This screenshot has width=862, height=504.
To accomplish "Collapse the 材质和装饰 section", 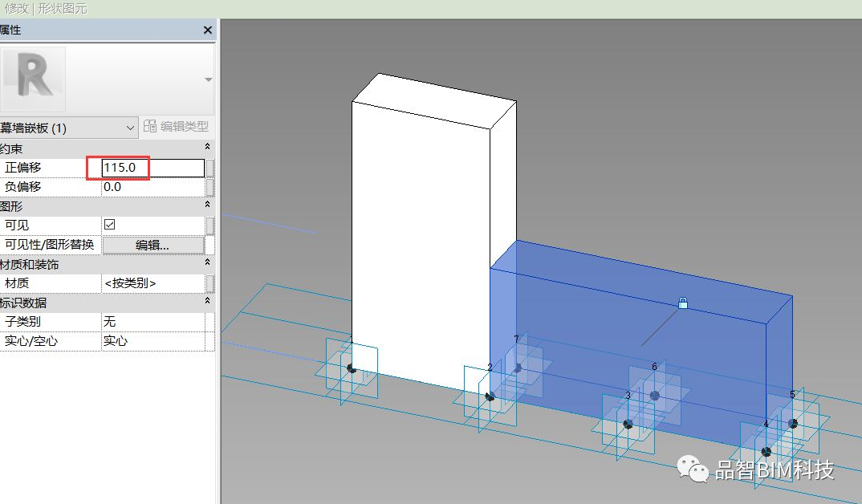I will (208, 263).
